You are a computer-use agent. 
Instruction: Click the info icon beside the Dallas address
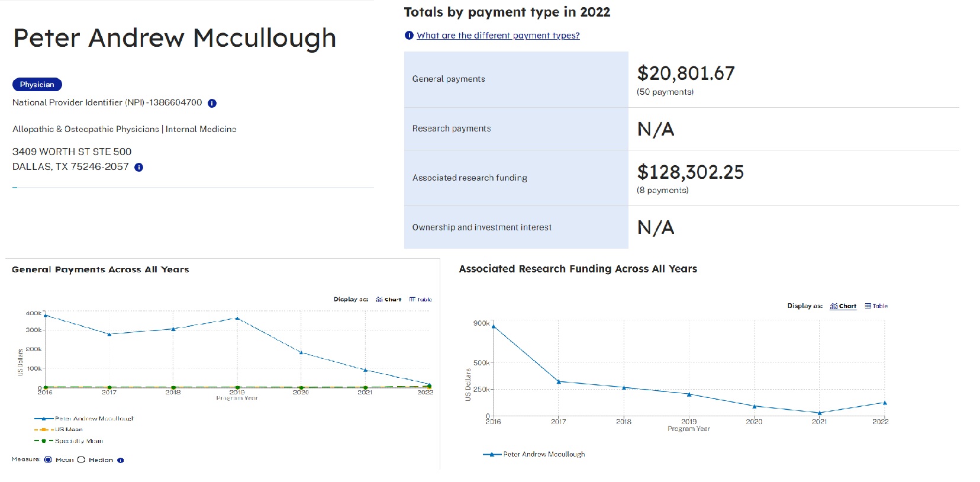(138, 167)
